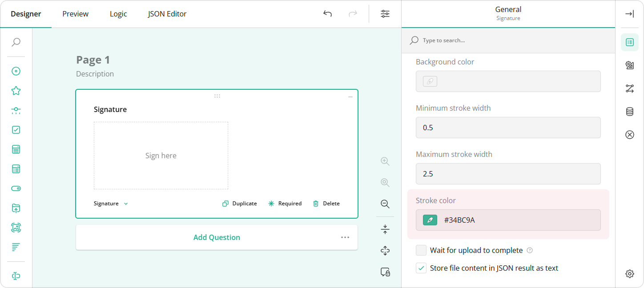Select the Image Picker question icon
This screenshot has height=288, width=644.
pyautogui.click(x=16, y=227)
